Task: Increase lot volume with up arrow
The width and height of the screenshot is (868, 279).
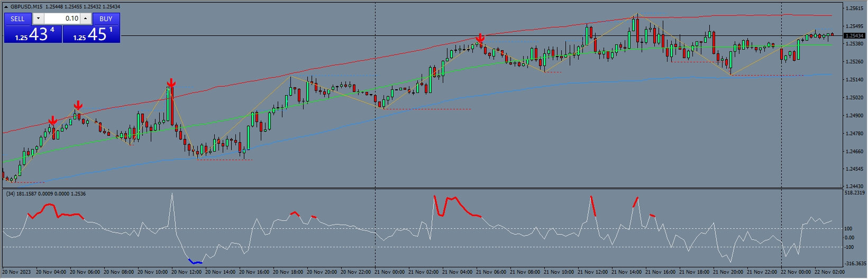Action: (86, 18)
